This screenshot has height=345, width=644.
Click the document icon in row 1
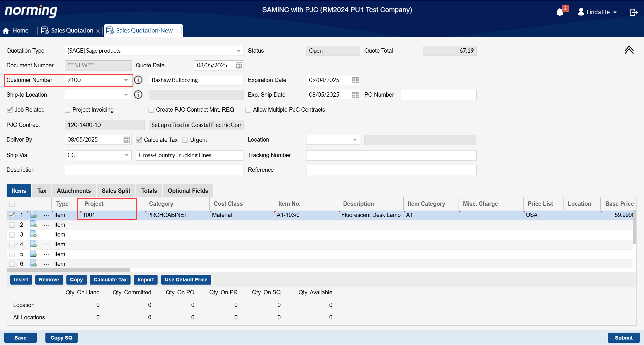click(33, 215)
